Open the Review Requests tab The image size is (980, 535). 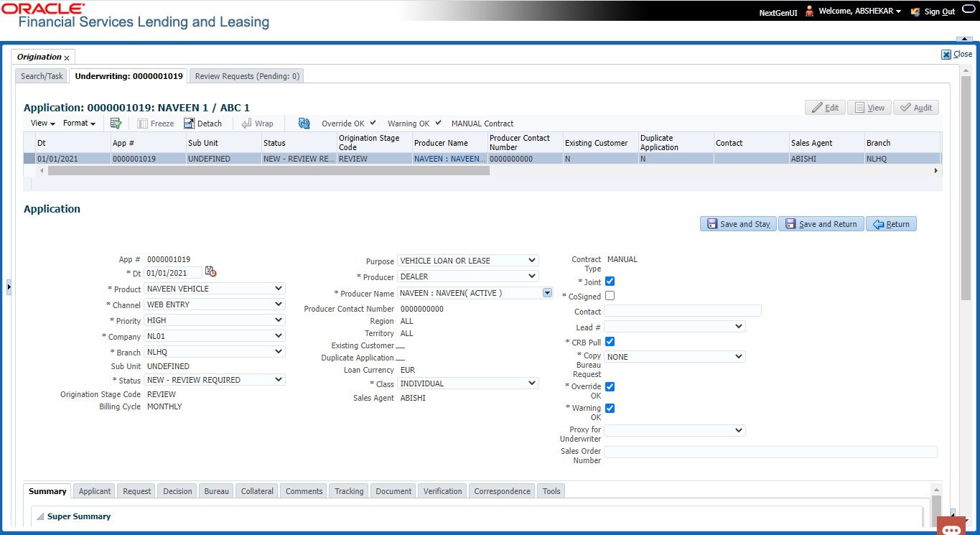pyautogui.click(x=248, y=76)
